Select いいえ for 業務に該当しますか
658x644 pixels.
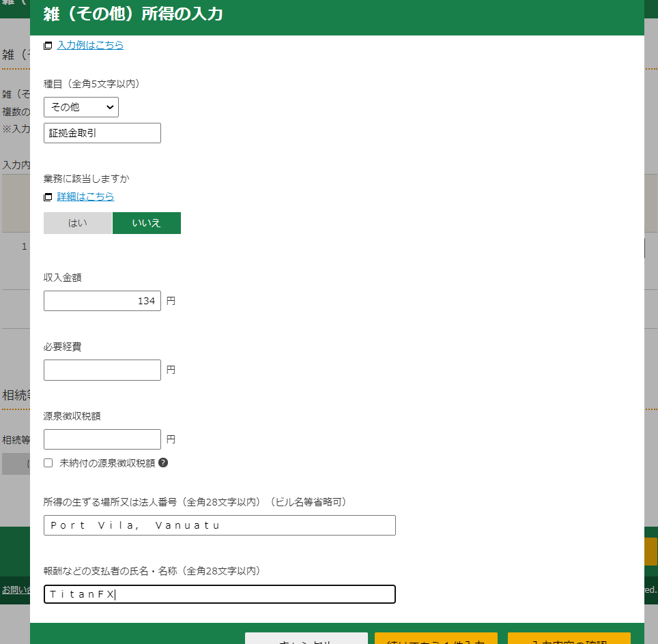click(x=147, y=223)
